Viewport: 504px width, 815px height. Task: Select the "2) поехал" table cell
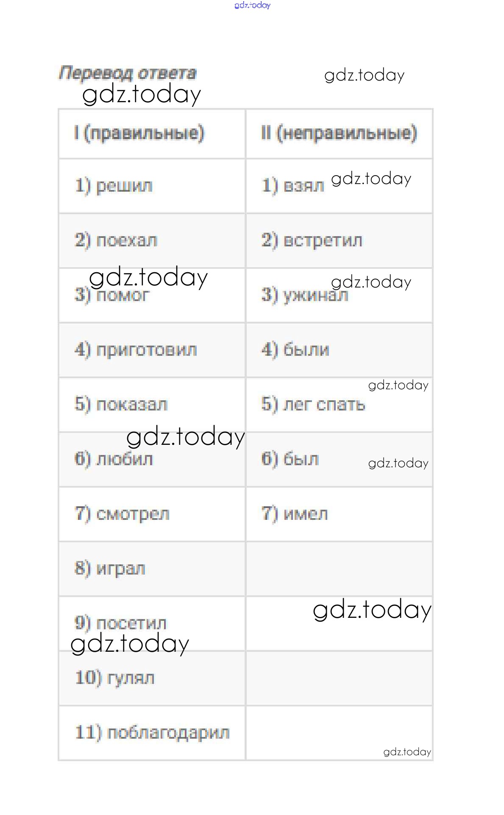(x=116, y=240)
